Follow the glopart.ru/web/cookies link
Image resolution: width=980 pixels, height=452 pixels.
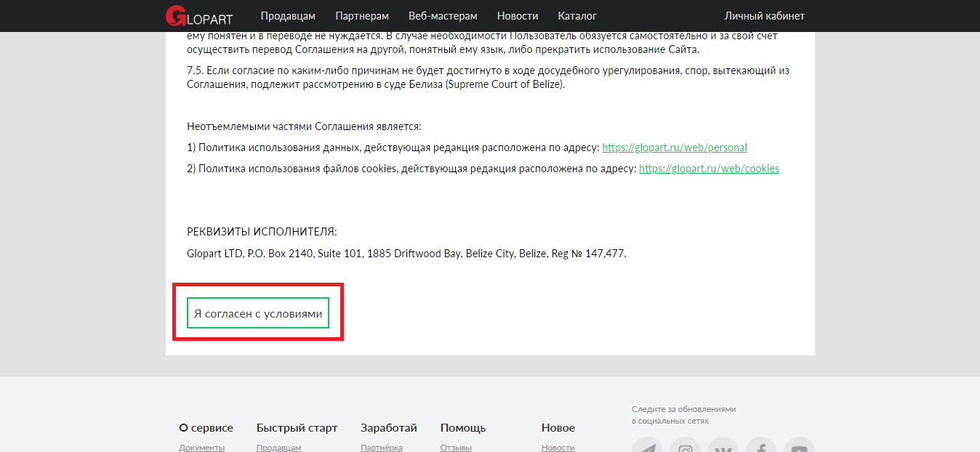(x=709, y=169)
